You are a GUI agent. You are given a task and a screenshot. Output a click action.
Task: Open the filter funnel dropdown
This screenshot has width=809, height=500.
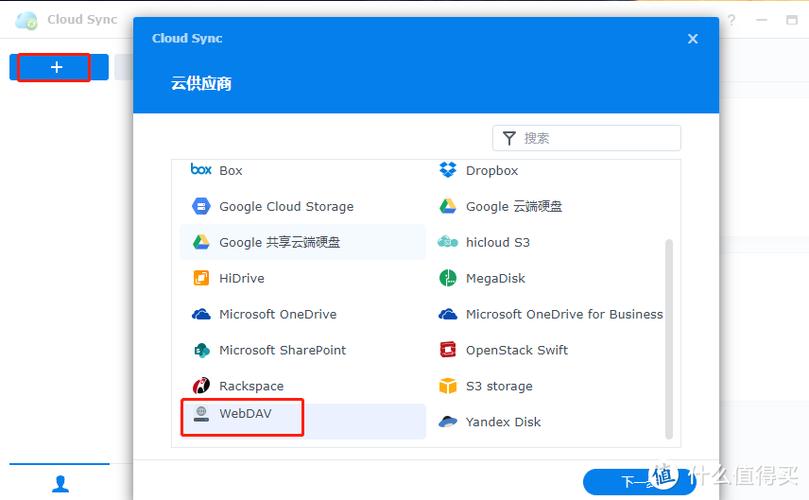pyautogui.click(x=509, y=138)
